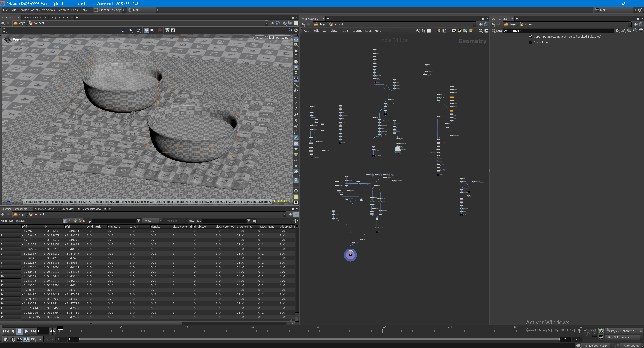Open viewport help question mark icon
644x348 pixels.
(296, 30)
